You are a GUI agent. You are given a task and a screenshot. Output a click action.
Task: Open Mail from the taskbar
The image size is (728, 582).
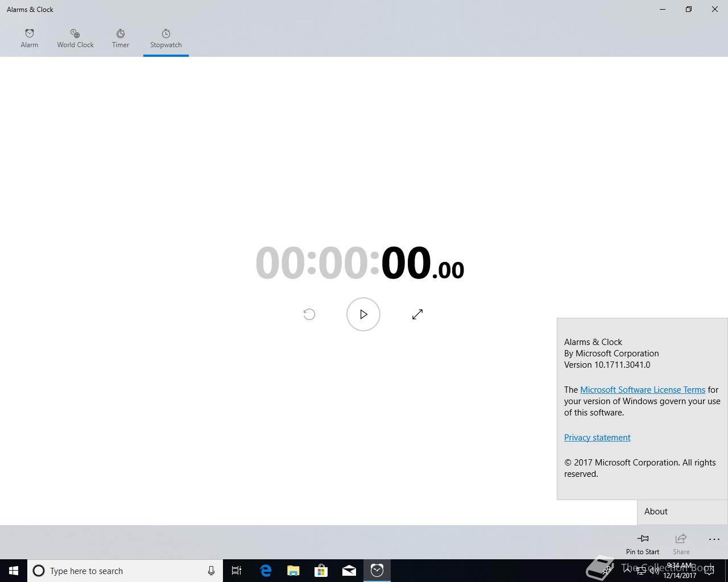tap(349, 571)
